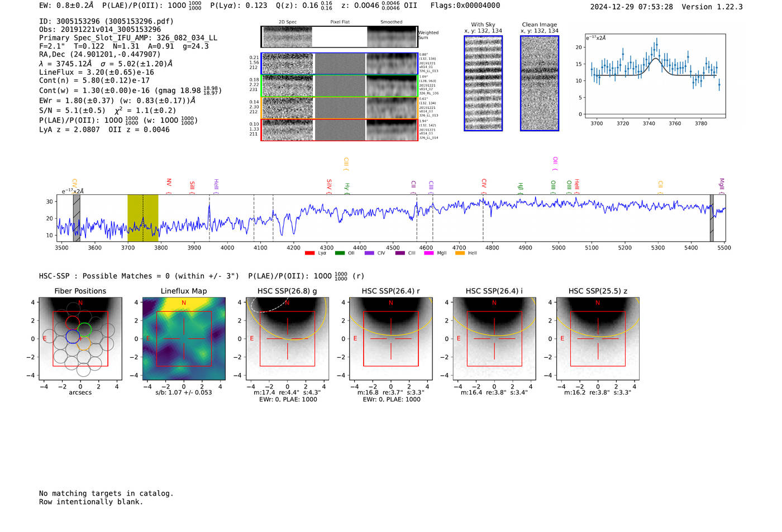782x532 pixels.
Task: Click the RA,Dec coordinates line
Action: 100,54
